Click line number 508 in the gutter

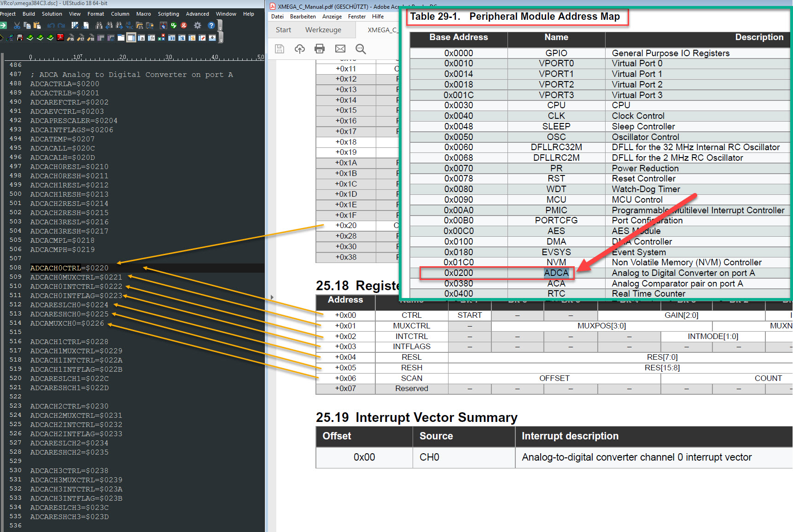[15, 268]
